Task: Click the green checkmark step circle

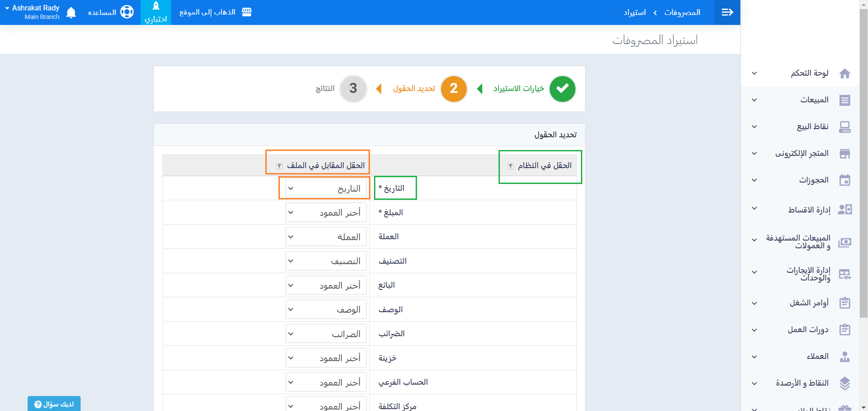Action: 562,89
